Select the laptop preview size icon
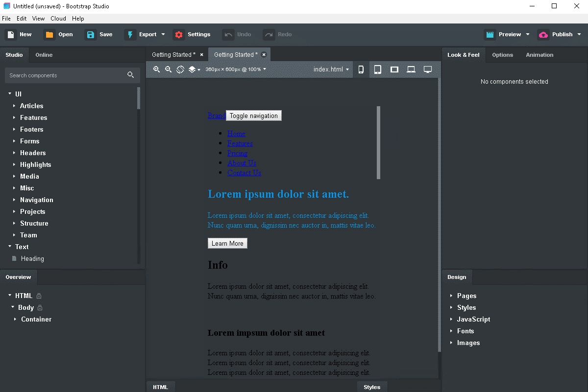 (411, 69)
